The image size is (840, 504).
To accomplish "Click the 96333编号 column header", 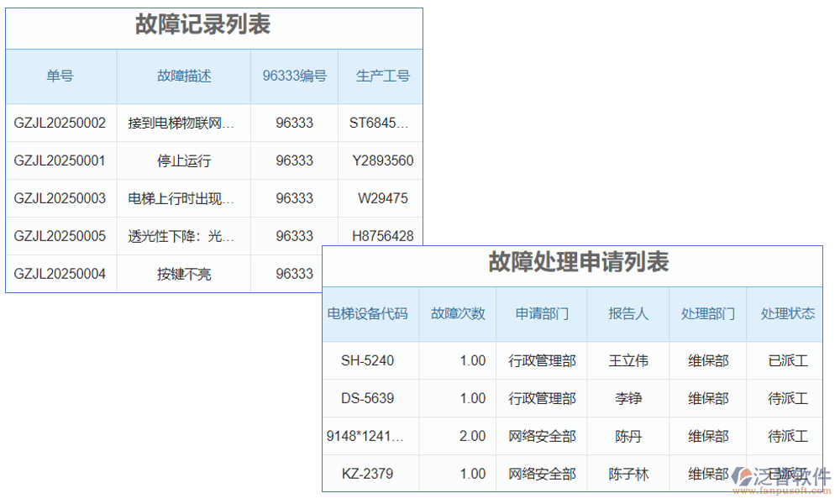I will [x=294, y=76].
